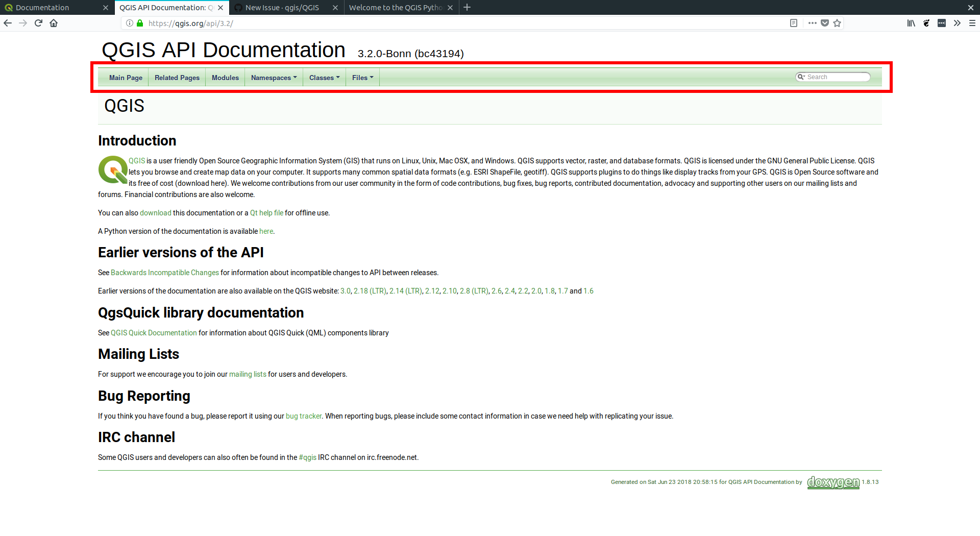Click the 2.18 (LTR) documentation link
The height and width of the screenshot is (536, 980).
click(x=370, y=290)
